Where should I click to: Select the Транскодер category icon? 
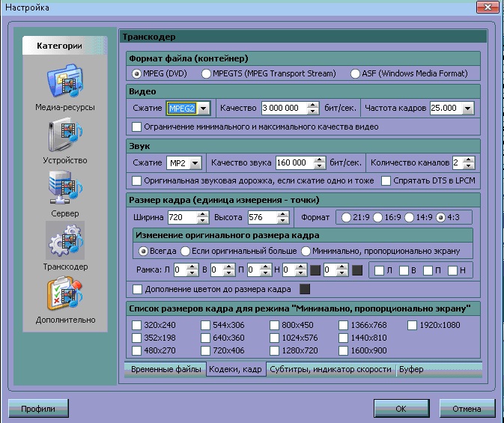point(65,240)
